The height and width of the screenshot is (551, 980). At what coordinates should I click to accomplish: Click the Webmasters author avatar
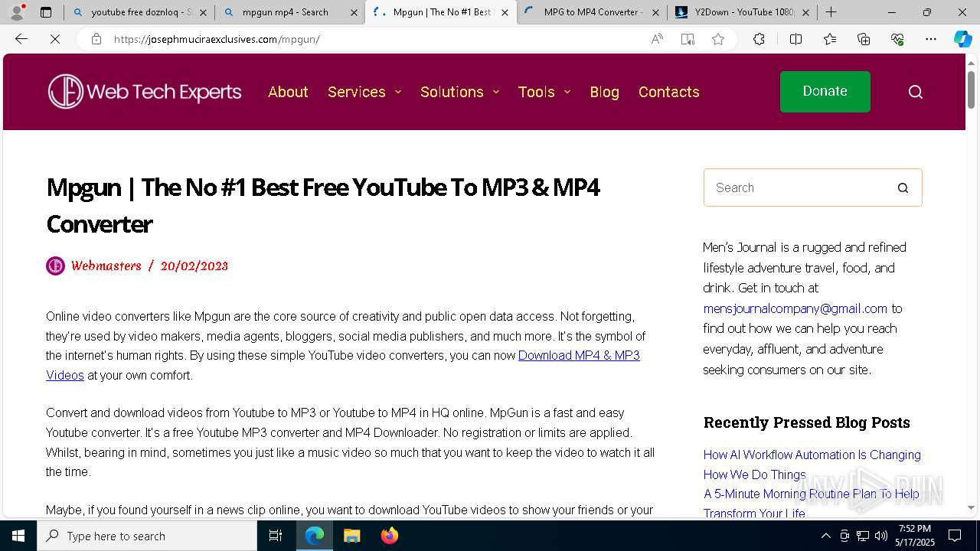click(55, 266)
